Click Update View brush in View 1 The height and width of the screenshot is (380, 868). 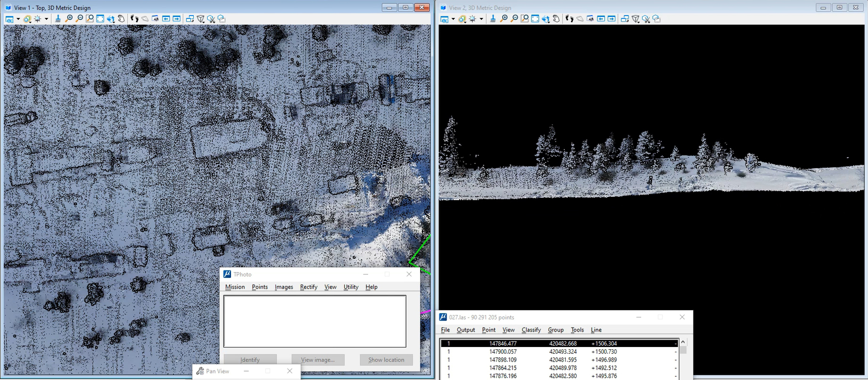click(58, 19)
